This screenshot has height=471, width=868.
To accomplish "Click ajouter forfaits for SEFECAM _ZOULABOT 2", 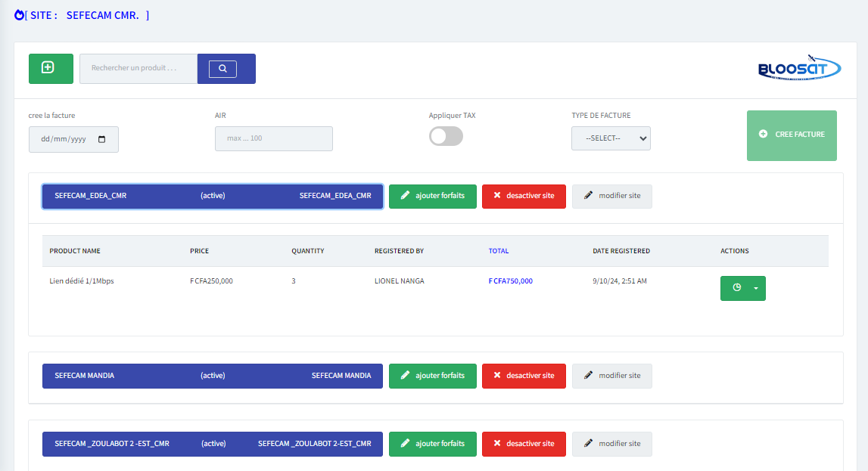I will (x=432, y=444).
